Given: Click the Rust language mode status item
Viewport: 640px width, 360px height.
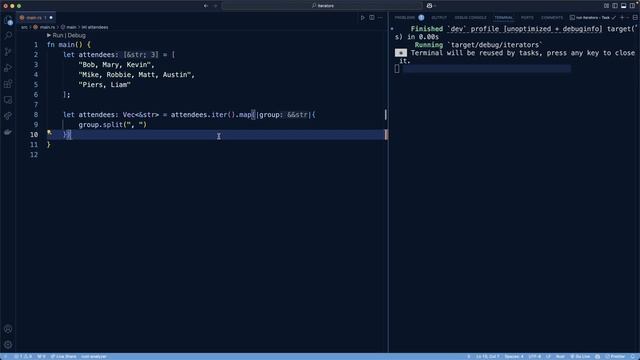Looking at the screenshot, I should (560, 357).
